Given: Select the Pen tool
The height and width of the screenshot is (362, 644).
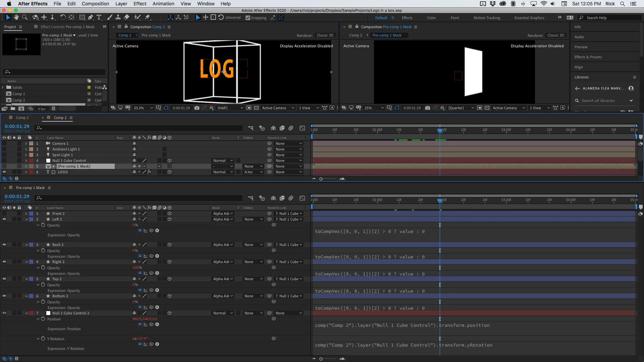Looking at the screenshot, I should tap(91, 17).
